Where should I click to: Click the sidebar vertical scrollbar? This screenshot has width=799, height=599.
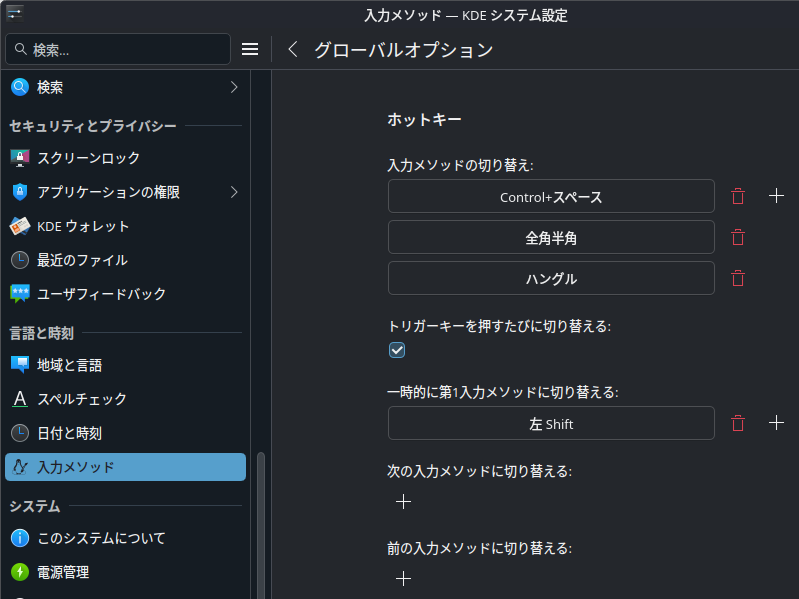coord(261,520)
